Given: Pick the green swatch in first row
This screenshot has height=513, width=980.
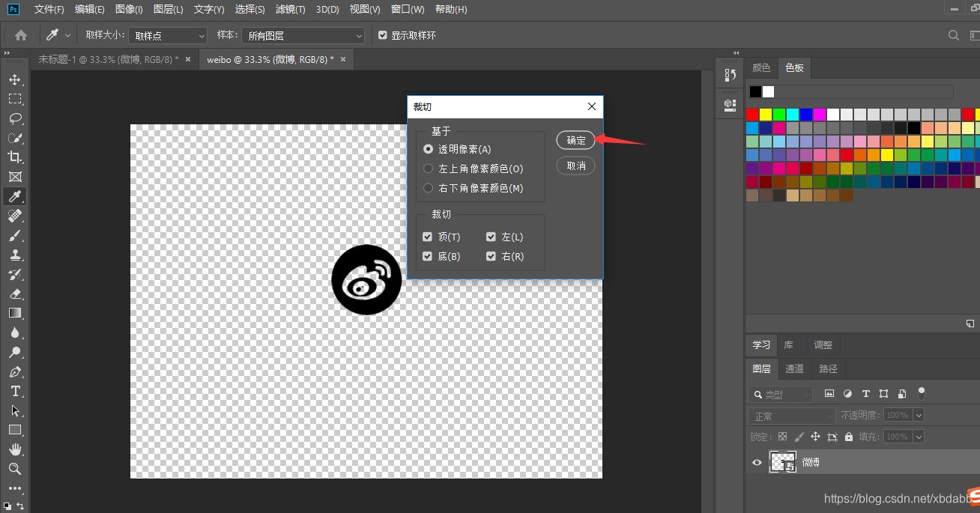Looking at the screenshot, I should point(779,115).
